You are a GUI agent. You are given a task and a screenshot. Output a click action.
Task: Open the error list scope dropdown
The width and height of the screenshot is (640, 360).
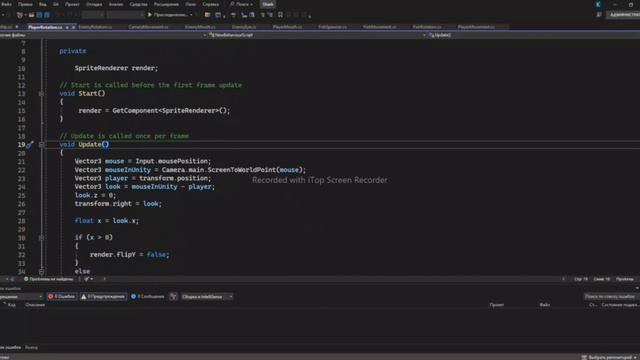(x=21, y=296)
